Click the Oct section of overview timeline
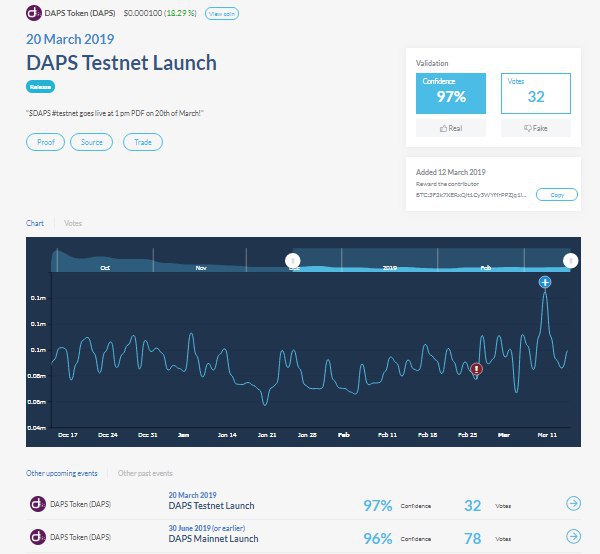 coord(105,261)
